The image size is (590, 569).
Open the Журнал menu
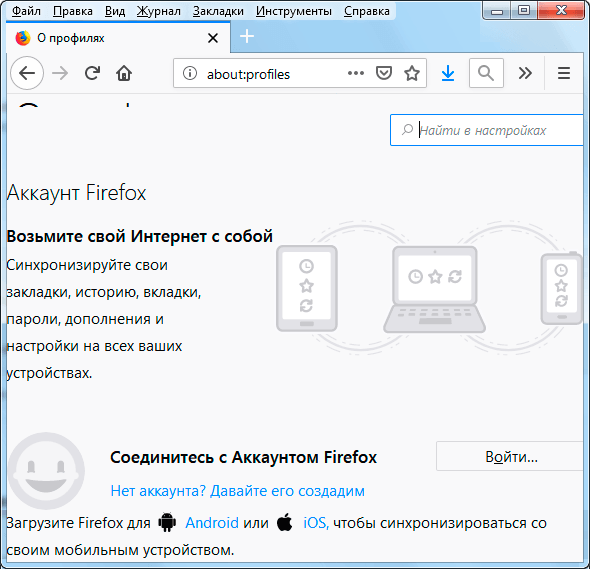158,11
